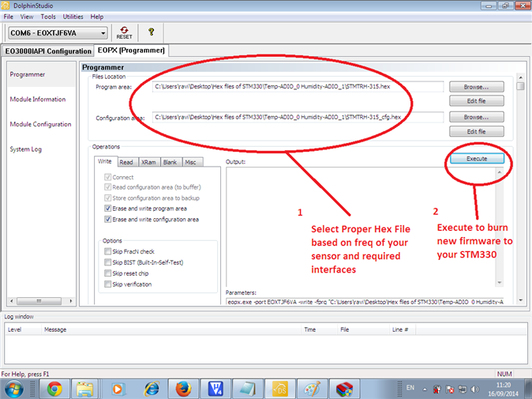Click the side panel horizontal scrollbar thumb
The height and width of the screenshot is (399, 532).
(x=39, y=301)
